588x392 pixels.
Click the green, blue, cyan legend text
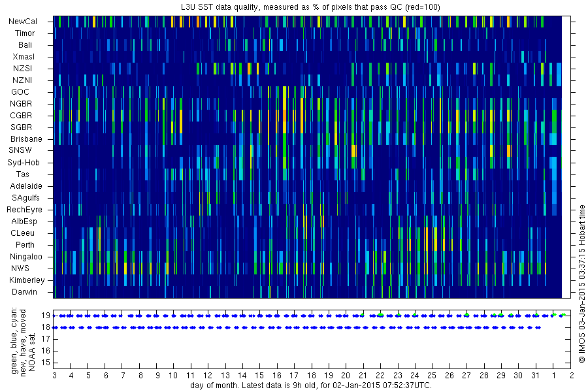click(14, 340)
